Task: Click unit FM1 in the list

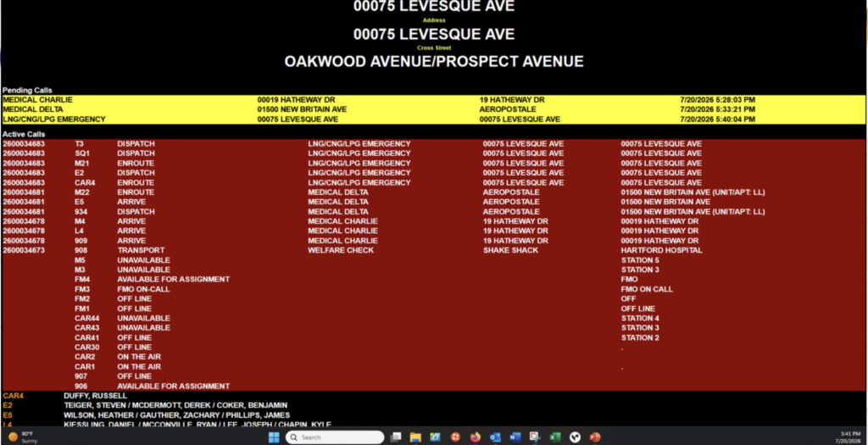Action: [82, 309]
